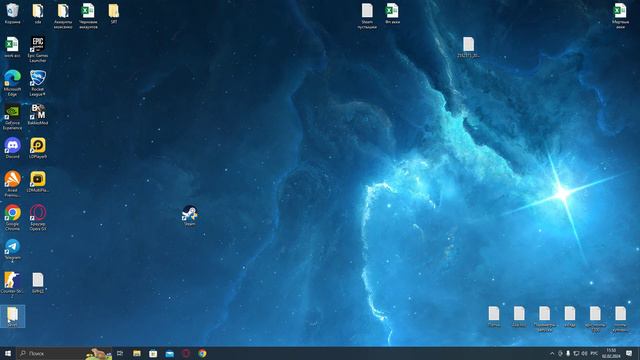640x360 pixels.
Task: Open Microsoft Edge from the desktop
Action: pyautogui.click(x=12, y=83)
